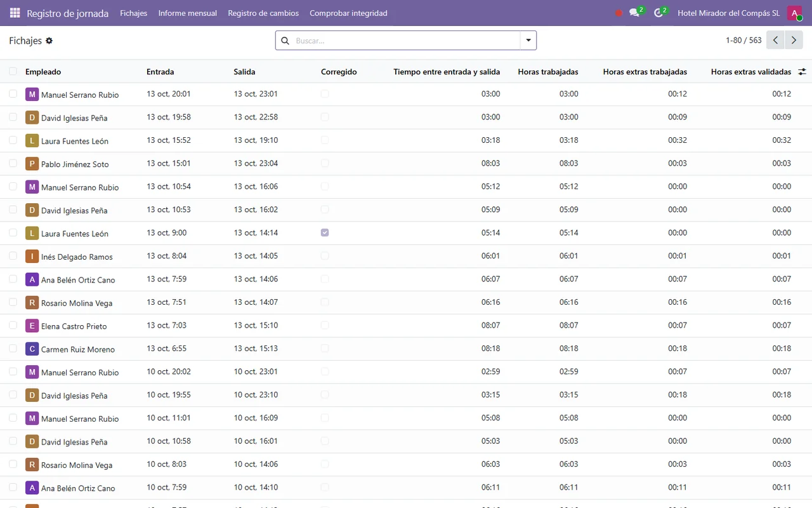
Task: Click Elena Castro Prieto's avatar icon
Action: click(32, 326)
